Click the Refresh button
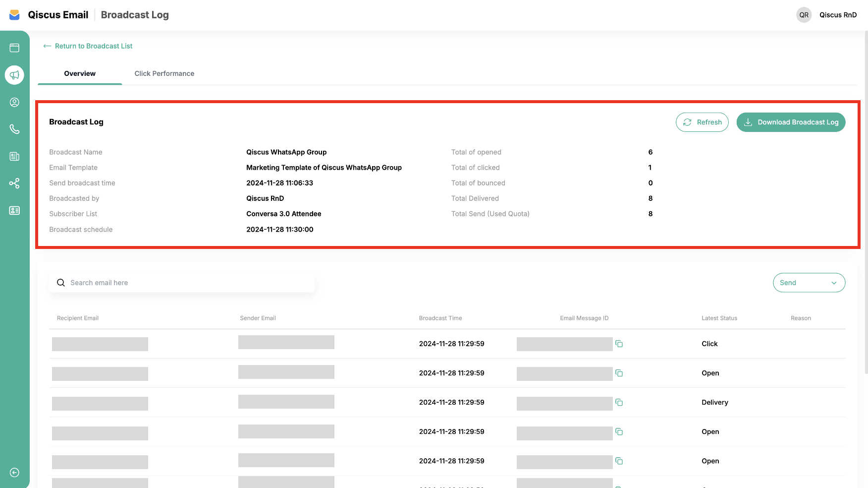 (x=702, y=122)
